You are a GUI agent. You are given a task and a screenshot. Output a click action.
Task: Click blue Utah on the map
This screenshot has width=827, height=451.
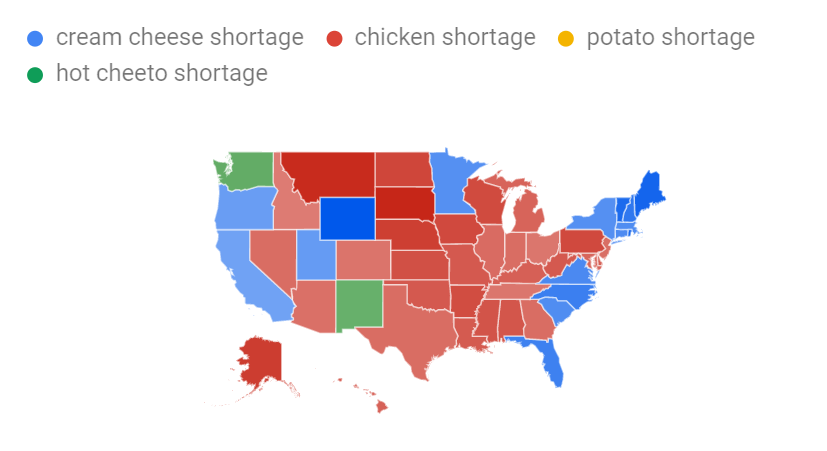[315, 255]
